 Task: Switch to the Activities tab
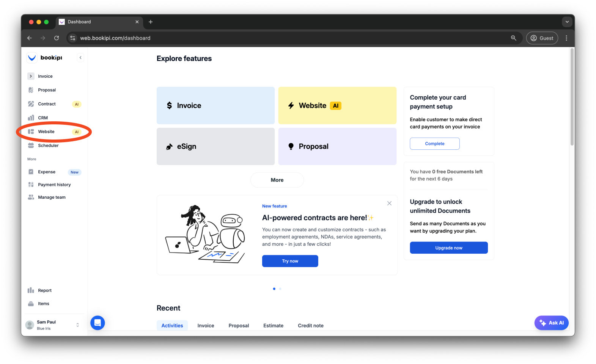(172, 326)
